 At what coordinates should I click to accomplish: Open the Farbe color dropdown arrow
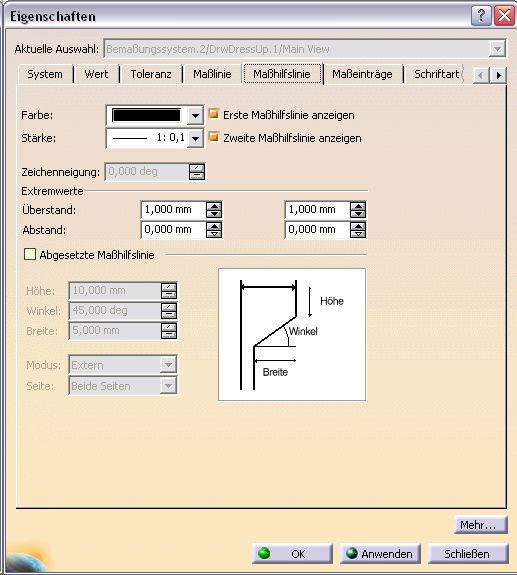point(195,116)
